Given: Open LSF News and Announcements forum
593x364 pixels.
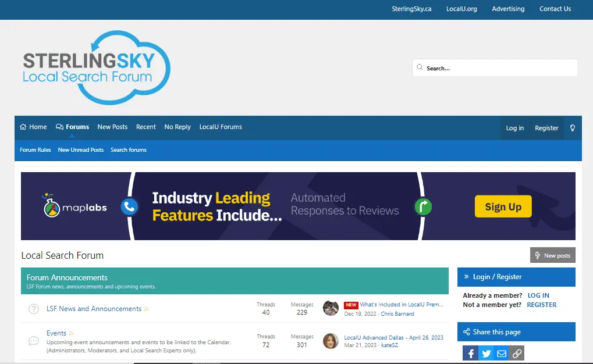Looking at the screenshot, I should pos(94,309).
